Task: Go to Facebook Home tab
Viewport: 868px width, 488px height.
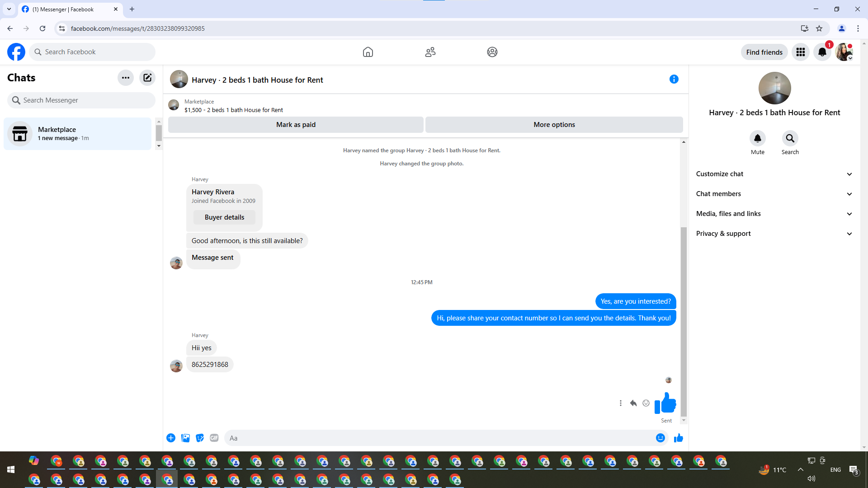Action: (368, 52)
